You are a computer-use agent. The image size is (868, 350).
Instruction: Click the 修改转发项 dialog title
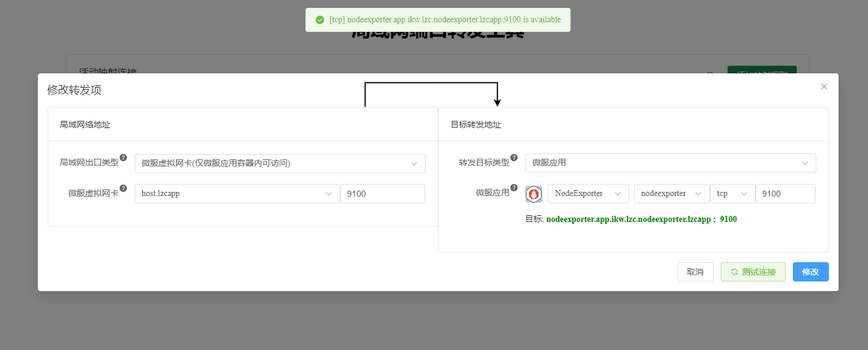point(75,90)
